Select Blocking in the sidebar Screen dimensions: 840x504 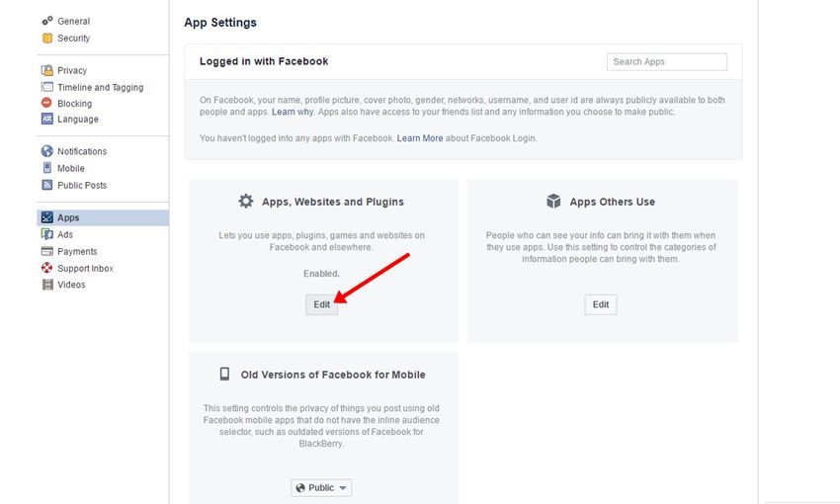coord(74,104)
